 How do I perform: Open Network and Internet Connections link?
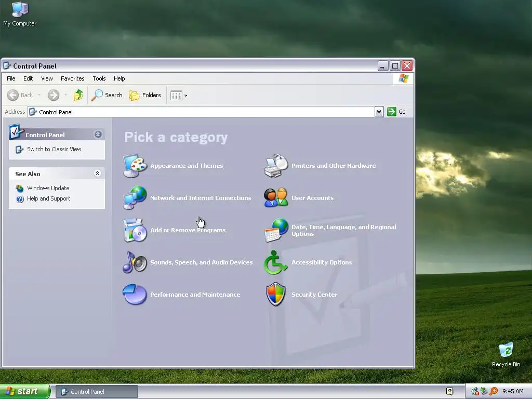click(x=201, y=198)
